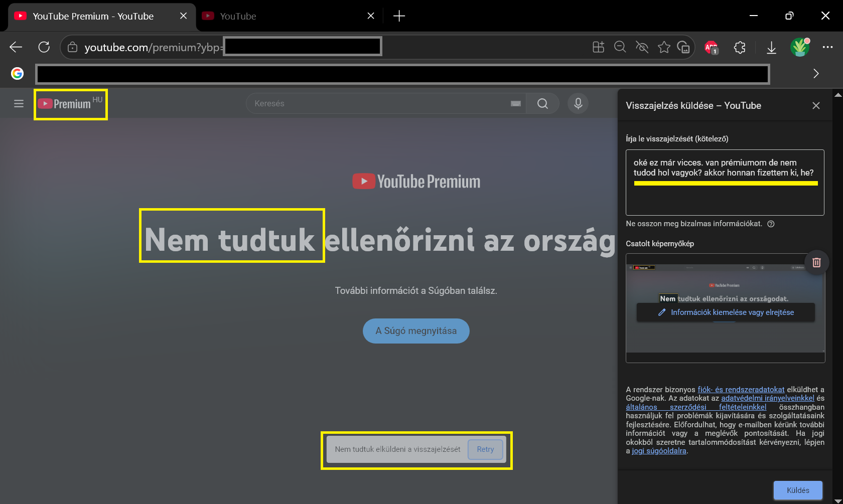This screenshot has width=843, height=504.
Task: Click Retry to resend the feedback
Action: [x=485, y=449]
